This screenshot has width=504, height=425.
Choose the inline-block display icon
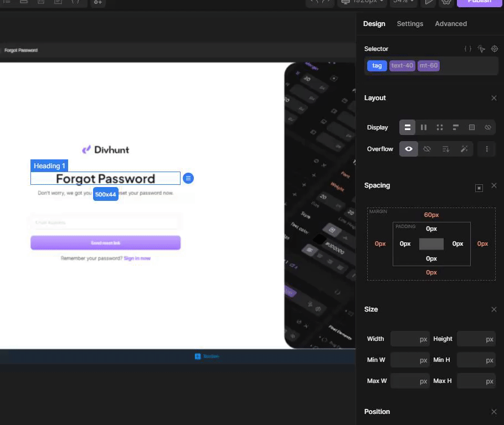tap(455, 127)
